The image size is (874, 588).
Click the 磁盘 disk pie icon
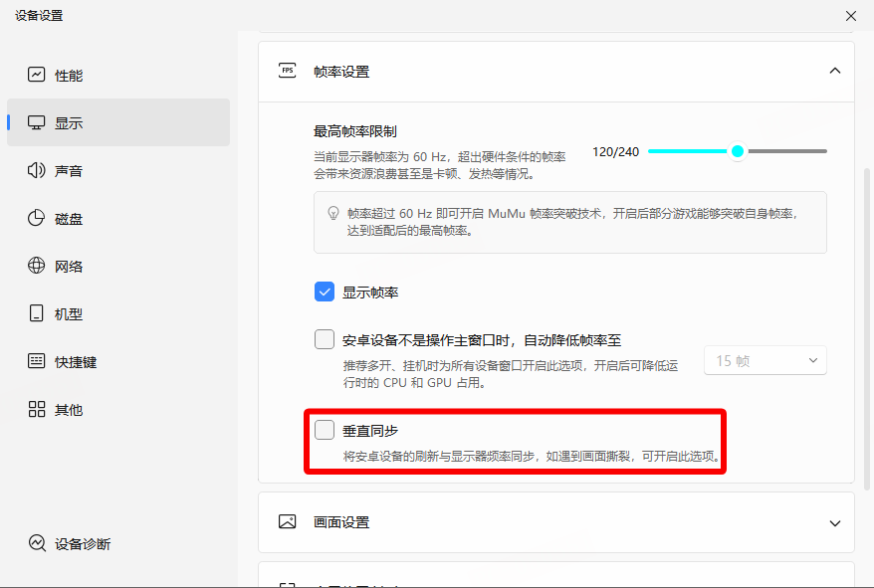point(36,218)
